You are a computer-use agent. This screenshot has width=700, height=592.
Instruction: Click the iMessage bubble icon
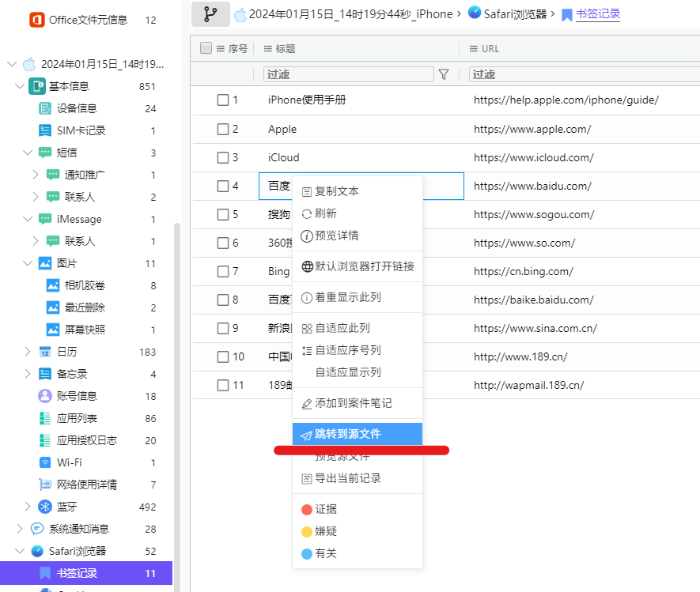point(44,219)
